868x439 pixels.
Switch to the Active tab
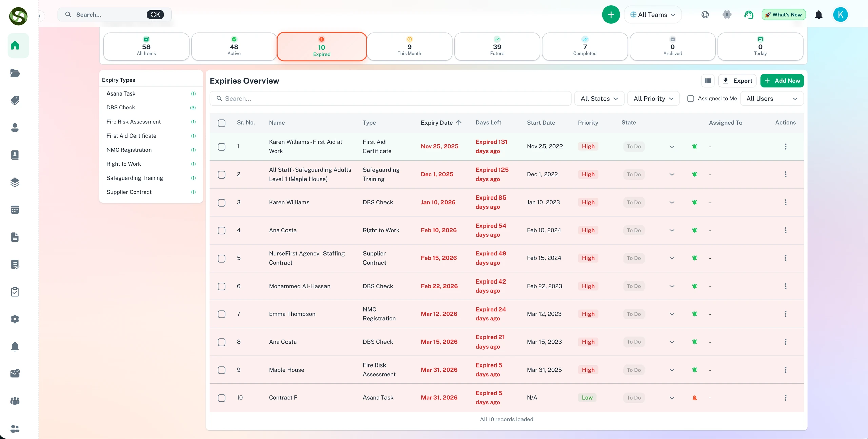[234, 46]
